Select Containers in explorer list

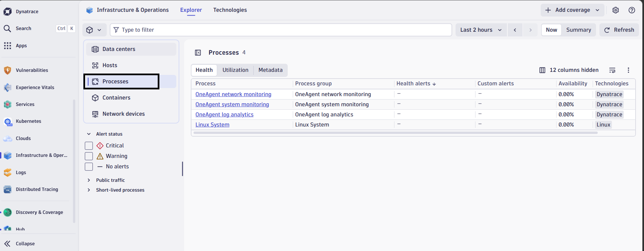click(x=131, y=97)
